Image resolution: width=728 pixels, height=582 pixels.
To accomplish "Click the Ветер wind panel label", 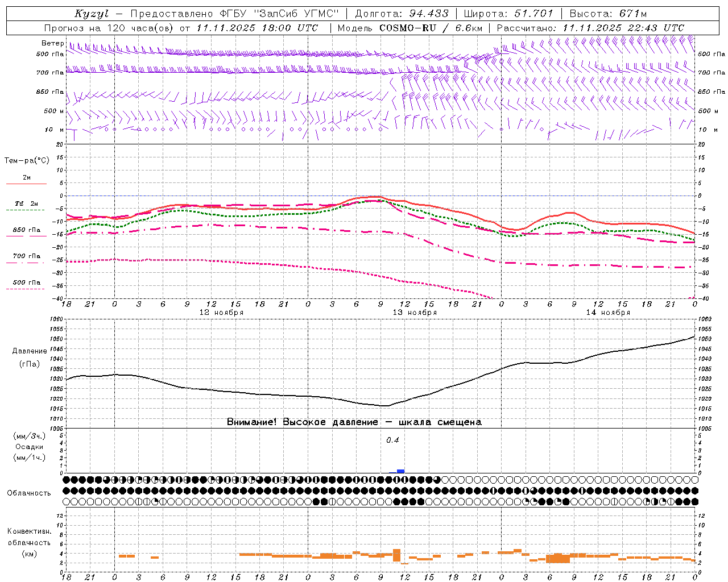I will (53, 43).
